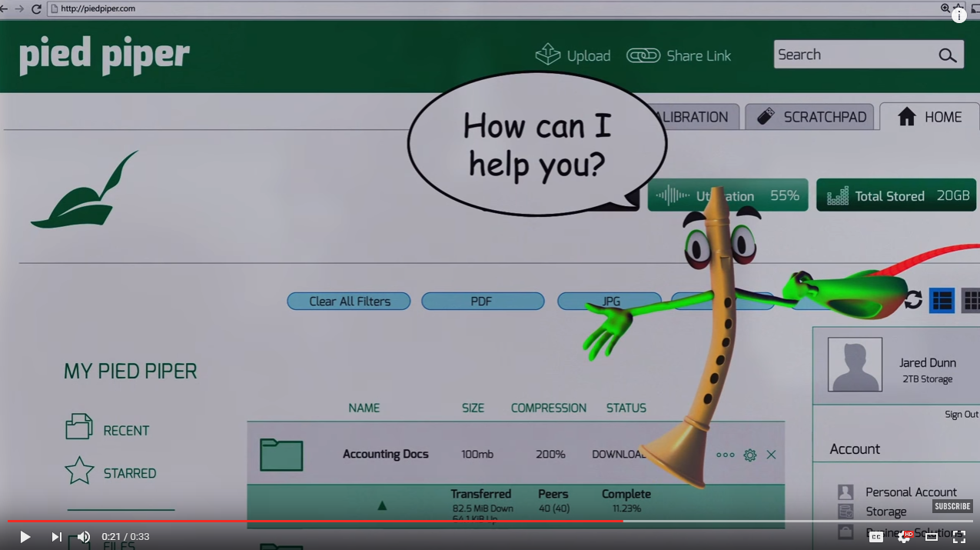Click the SUBSCRIBE watermark button

[952, 506]
